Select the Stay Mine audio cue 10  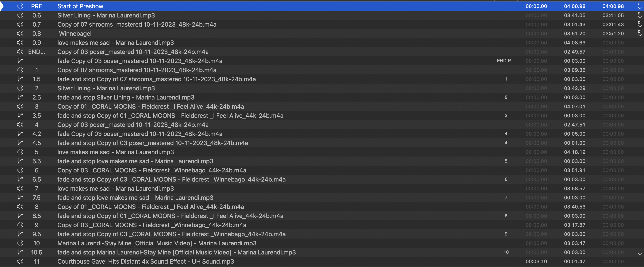(157, 243)
